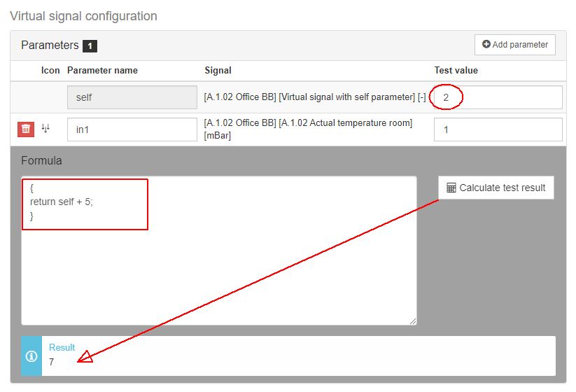Click the disabled self parameter name field

point(132,97)
